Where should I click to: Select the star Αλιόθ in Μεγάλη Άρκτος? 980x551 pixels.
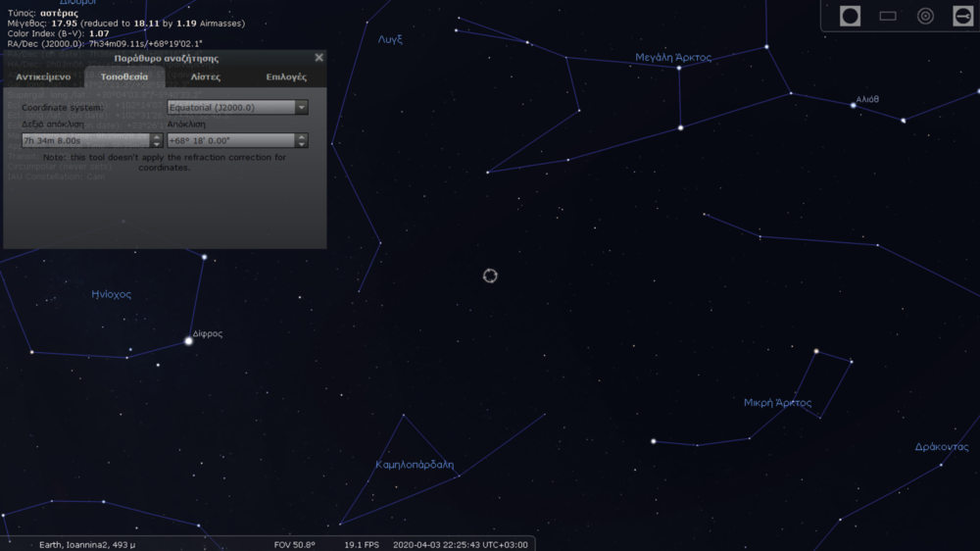(x=853, y=105)
